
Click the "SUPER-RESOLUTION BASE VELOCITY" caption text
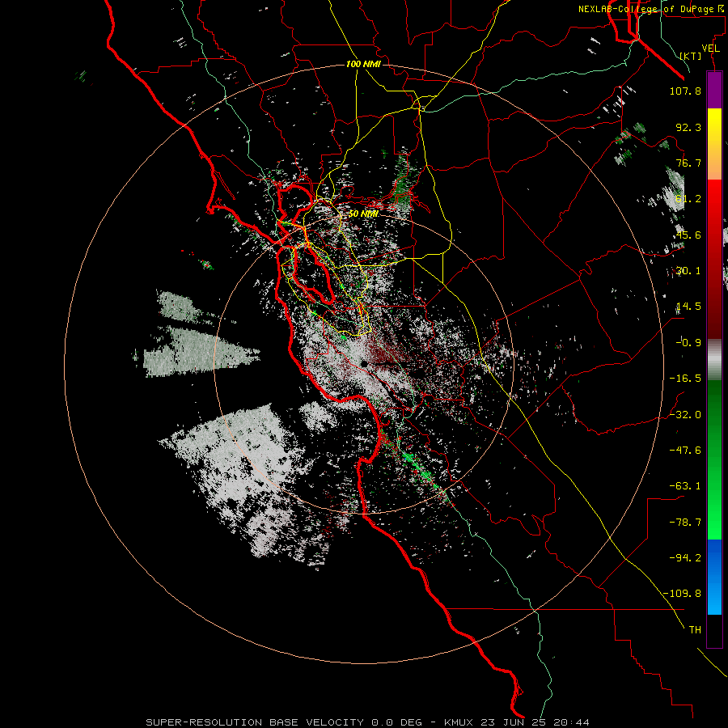(255, 722)
